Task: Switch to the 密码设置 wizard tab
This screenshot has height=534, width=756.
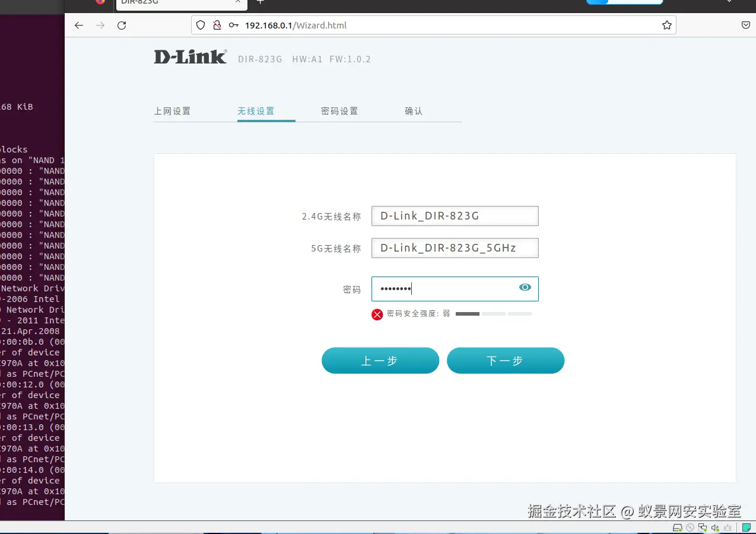Action: click(339, 111)
